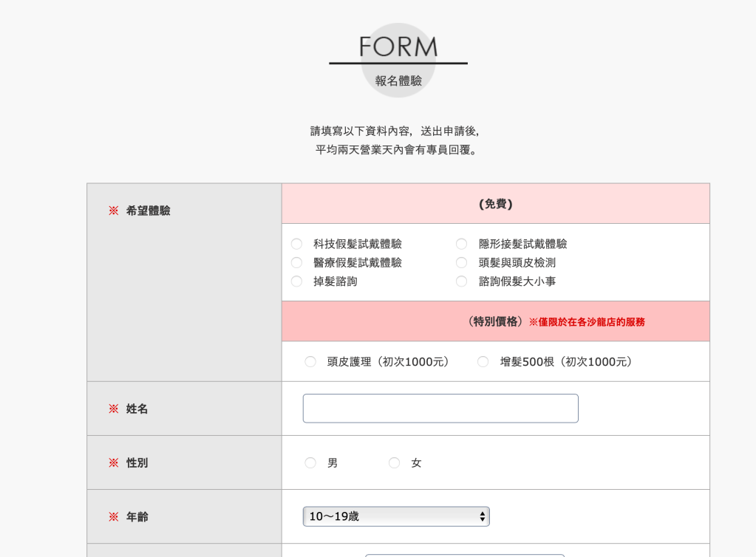Click the red ※ beside 姓名

113,409
